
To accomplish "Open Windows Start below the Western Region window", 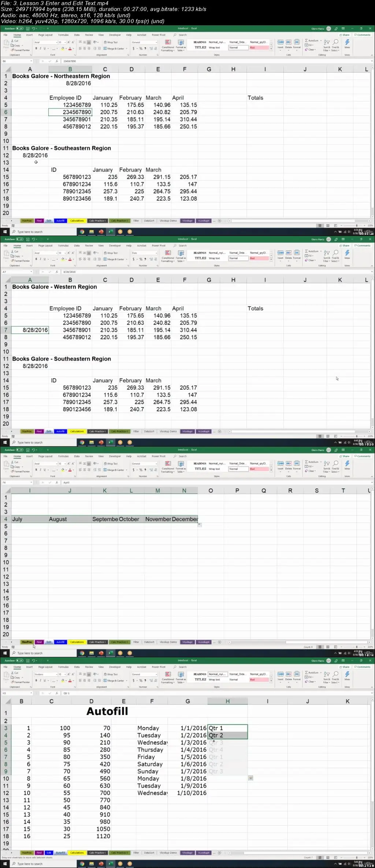I will tap(5, 443).
